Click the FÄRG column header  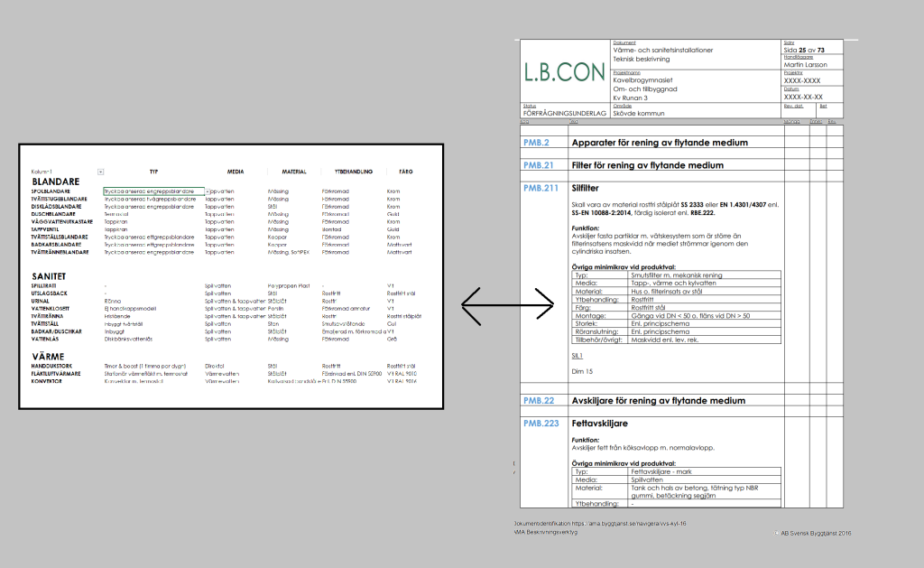[402, 171]
